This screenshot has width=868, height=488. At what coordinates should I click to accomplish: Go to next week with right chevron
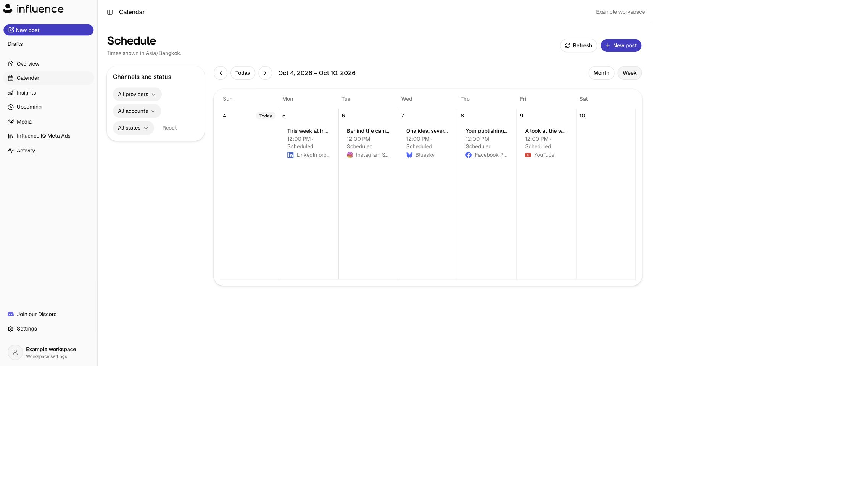click(x=265, y=73)
